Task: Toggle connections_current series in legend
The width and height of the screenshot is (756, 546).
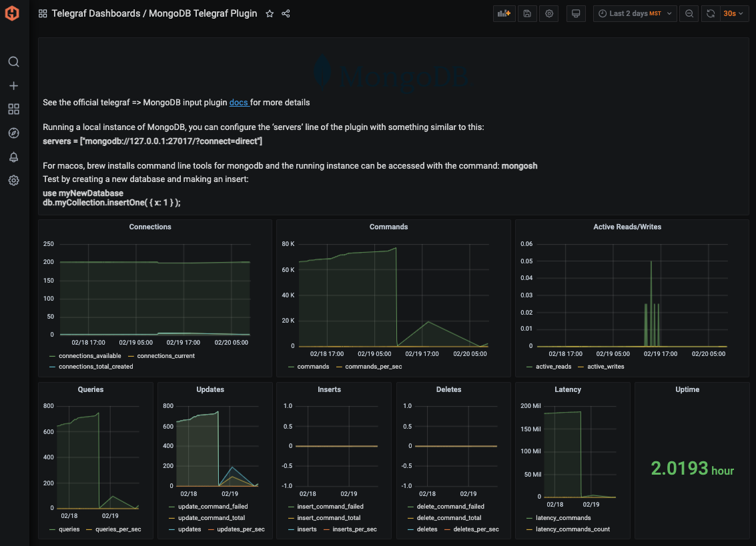Action: pyautogui.click(x=166, y=356)
